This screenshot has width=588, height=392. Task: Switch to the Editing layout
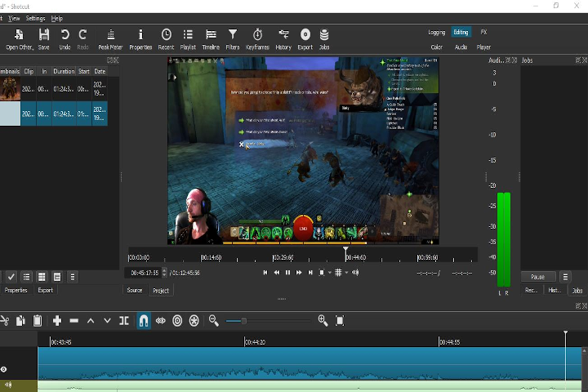coord(461,33)
